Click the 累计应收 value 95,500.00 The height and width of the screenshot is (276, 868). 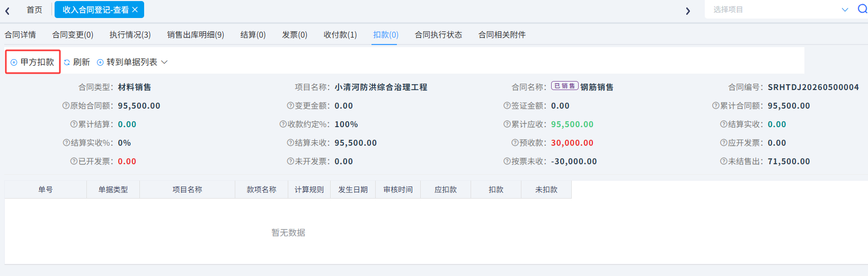click(572, 124)
